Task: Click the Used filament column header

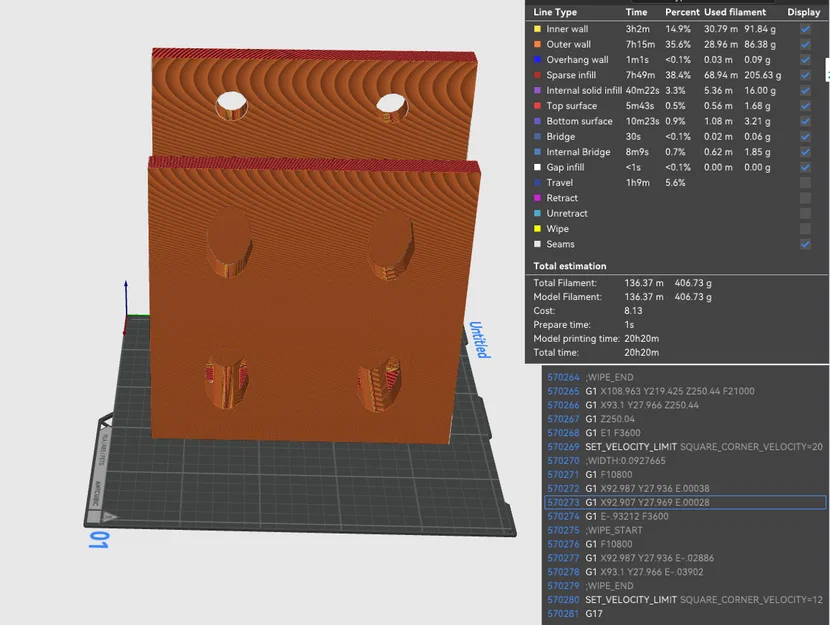Action: tap(735, 12)
